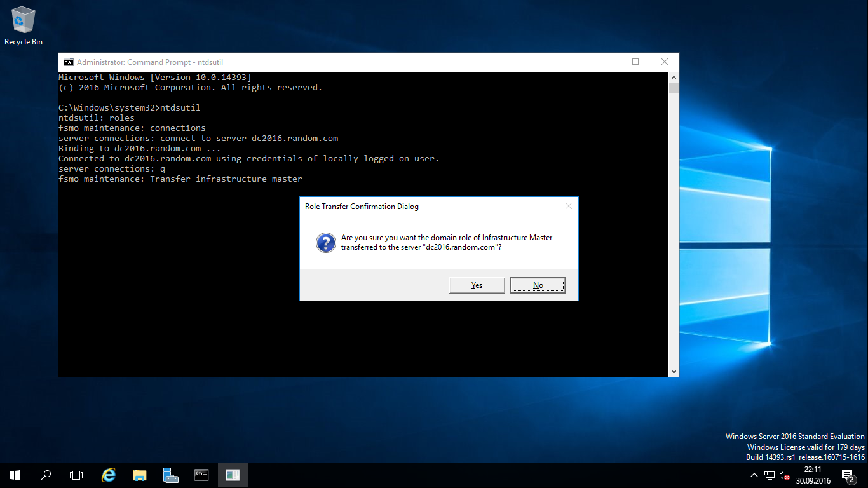Click the 'C:\Windows\system32>ntdsutil' line
This screenshot has width=868, height=488.
[x=130, y=108]
